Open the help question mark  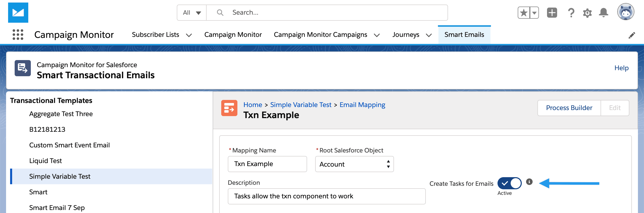click(571, 13)
